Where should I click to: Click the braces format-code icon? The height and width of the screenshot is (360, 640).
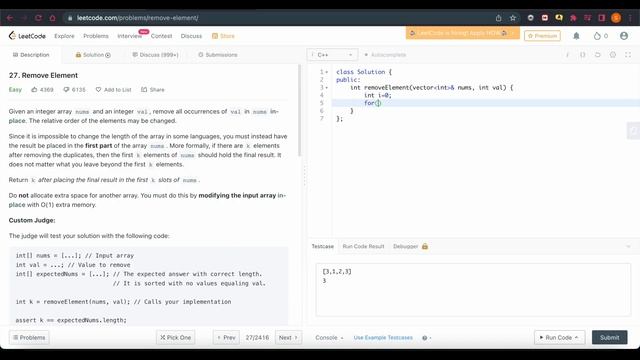pyautogui.click(x=582, y=55)
